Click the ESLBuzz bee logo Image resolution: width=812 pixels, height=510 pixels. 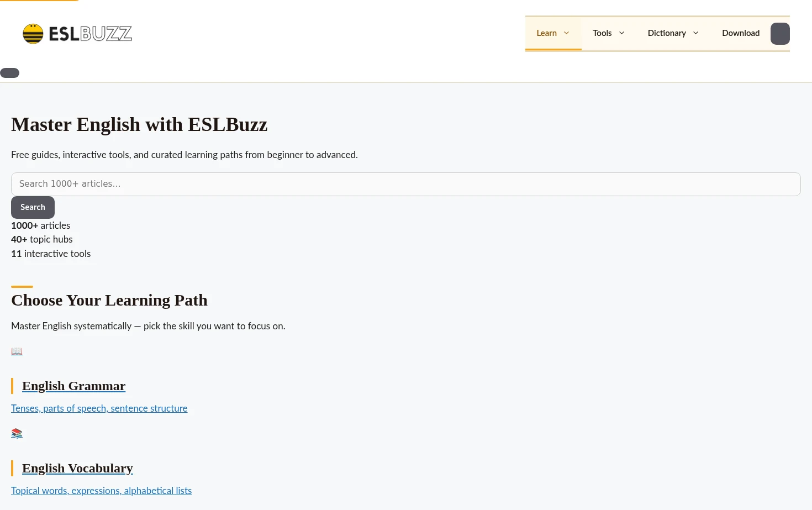(x=33, y=34)
